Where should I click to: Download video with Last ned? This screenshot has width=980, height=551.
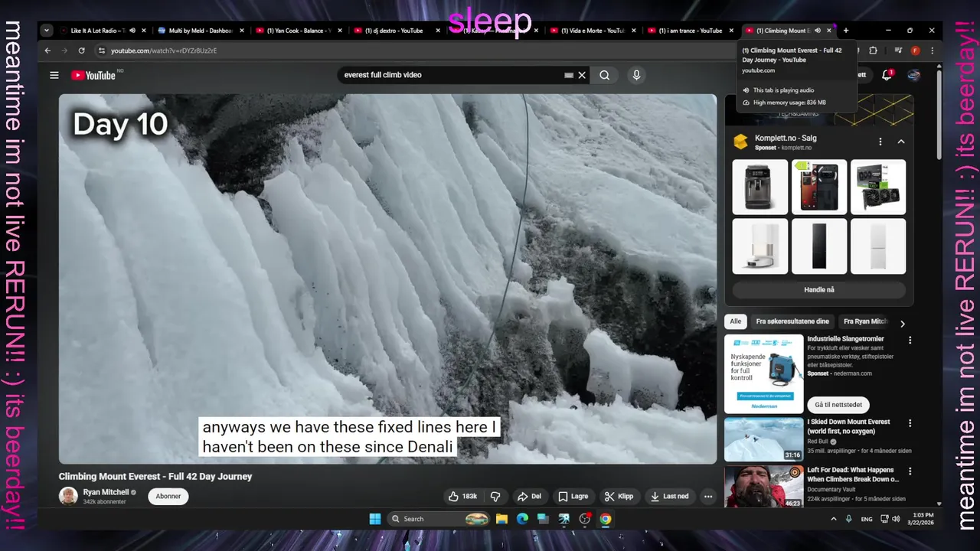(669, 496)
